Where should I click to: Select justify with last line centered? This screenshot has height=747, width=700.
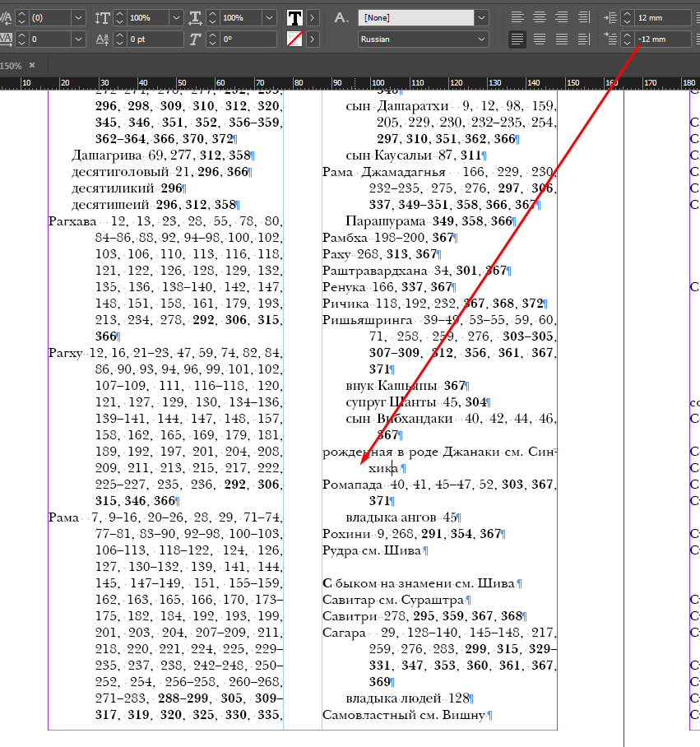tap(540, 39)
